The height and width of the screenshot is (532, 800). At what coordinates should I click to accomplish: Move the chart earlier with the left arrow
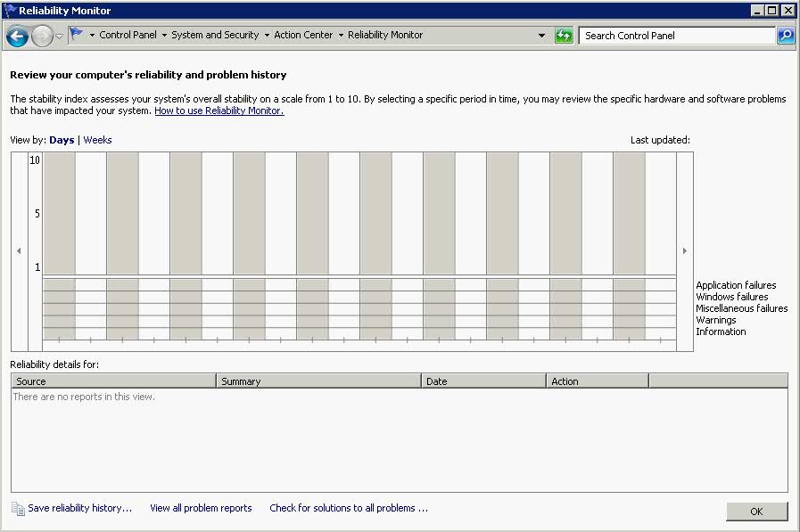pos(19,250)
